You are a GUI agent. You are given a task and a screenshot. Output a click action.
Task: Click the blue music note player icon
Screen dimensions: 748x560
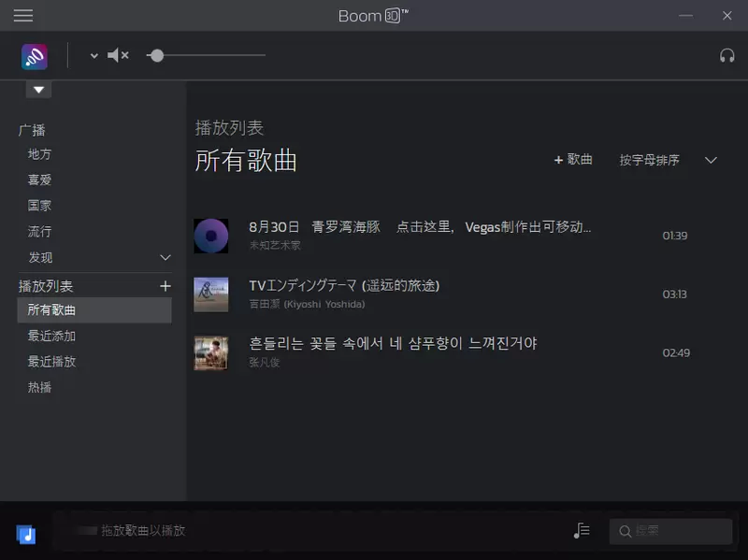26,535
